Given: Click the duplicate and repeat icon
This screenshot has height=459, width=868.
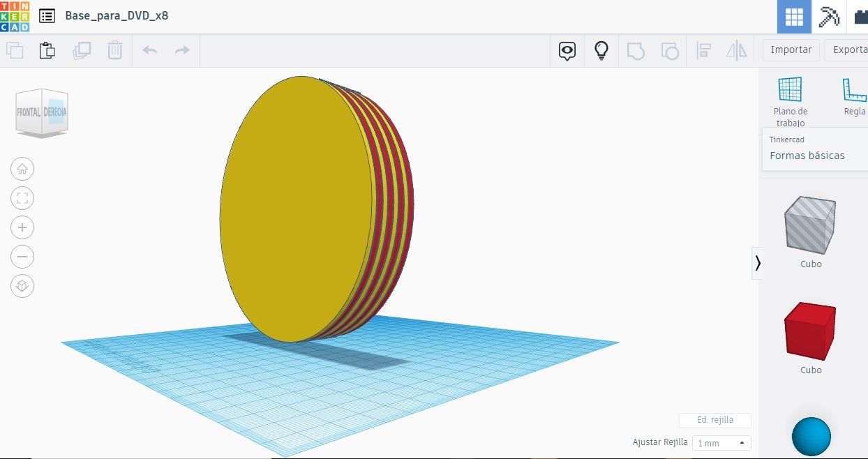Looking at the screenshot, I should [82, 50].
